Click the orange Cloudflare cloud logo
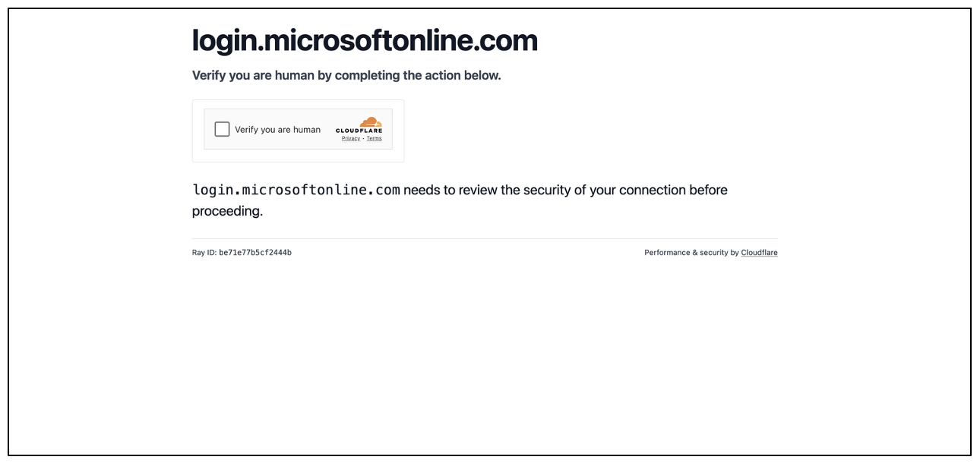The width and height of the screenshot is (980, 463). 370,121
